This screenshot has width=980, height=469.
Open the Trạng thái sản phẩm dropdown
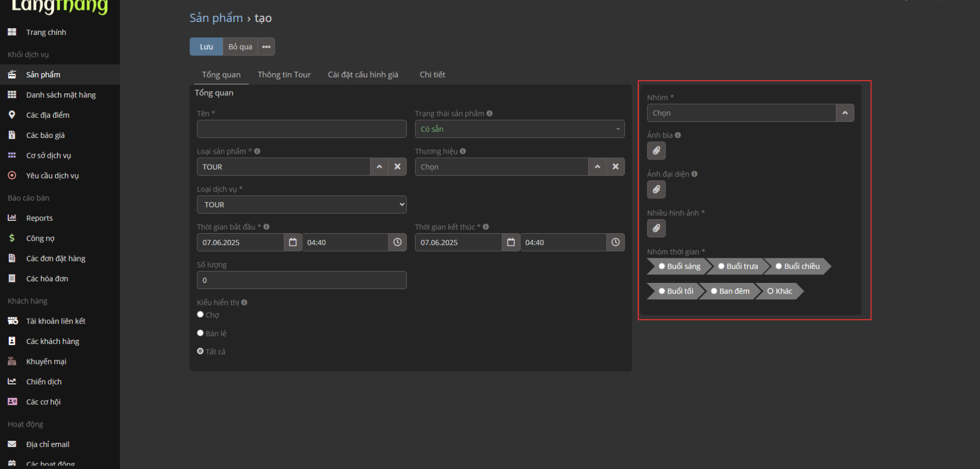coord(519,129)
